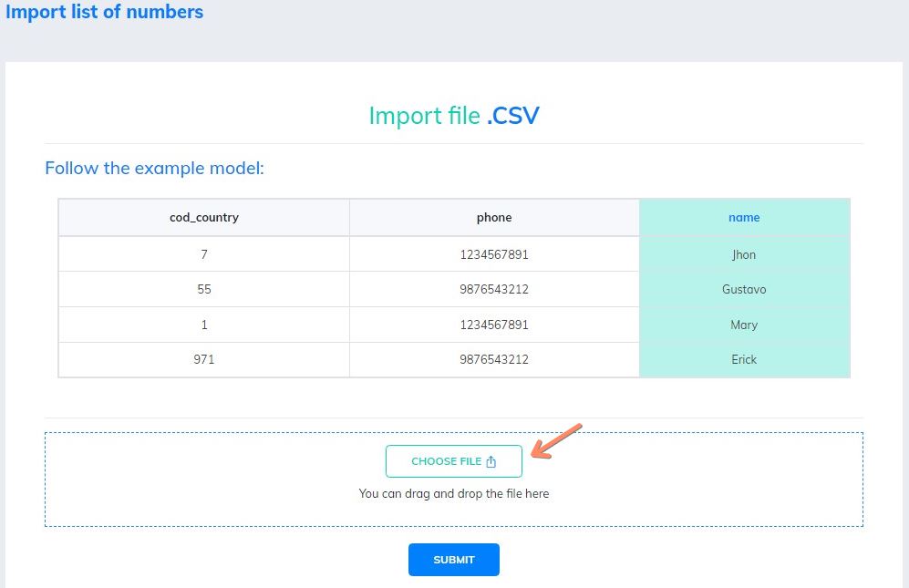Click the Mary name cell
Screen dimensions: 909x588
pos(744,325)
